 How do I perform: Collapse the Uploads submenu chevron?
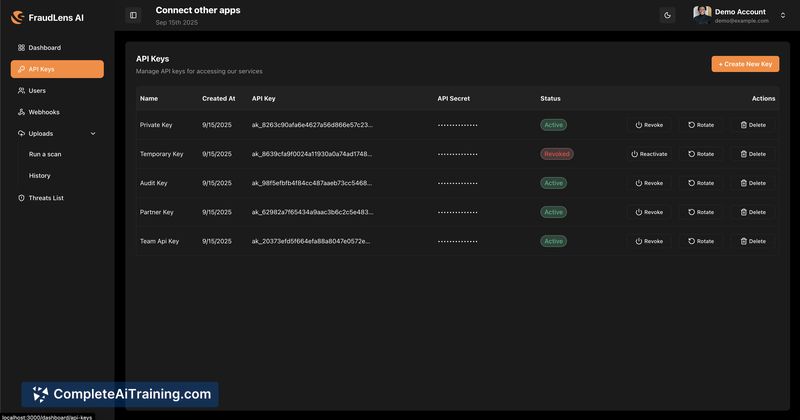pyautogui.click(x=93, y=133)
